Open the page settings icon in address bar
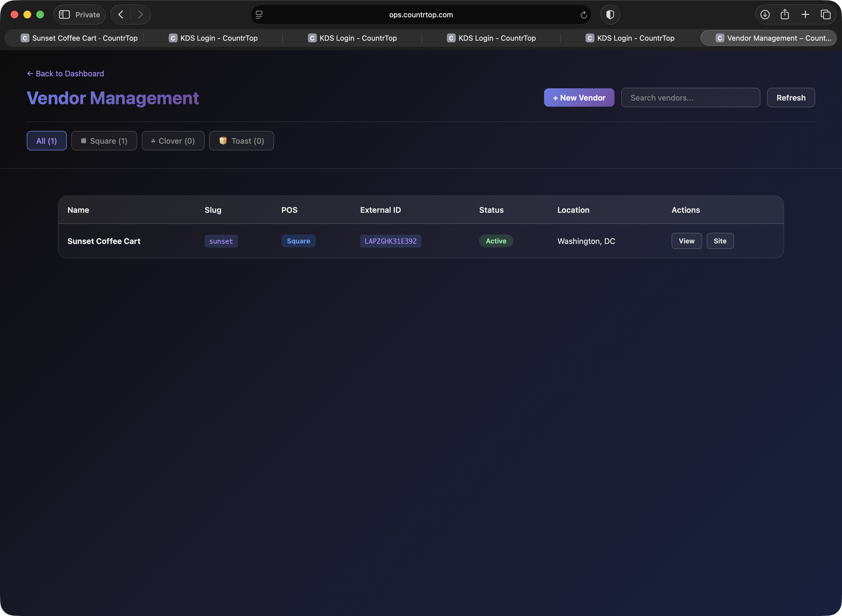Image resolution: width=842 pixels, height=616 pixels. 259,15
